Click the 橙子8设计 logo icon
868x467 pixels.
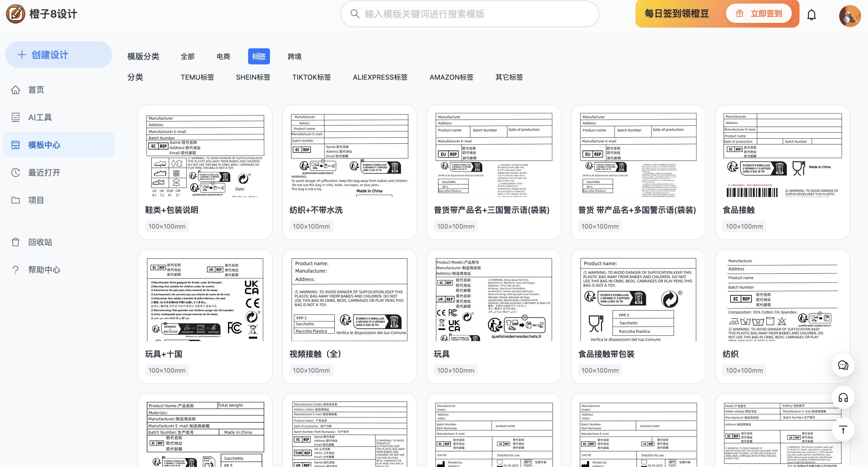16,14
